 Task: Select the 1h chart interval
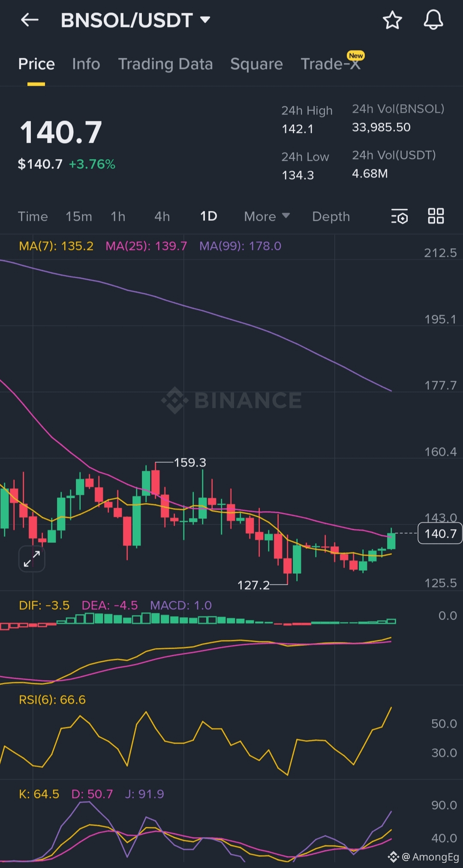pos(118,216)
